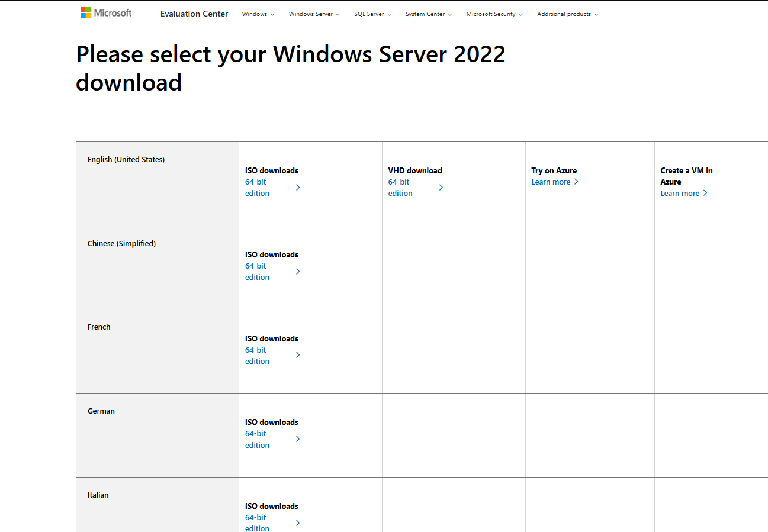This screenshot has width=768, height=532.
Task: Click chevron beside VHD 64-bit edition
Action: pyautogui.click(x=441, y=188)
